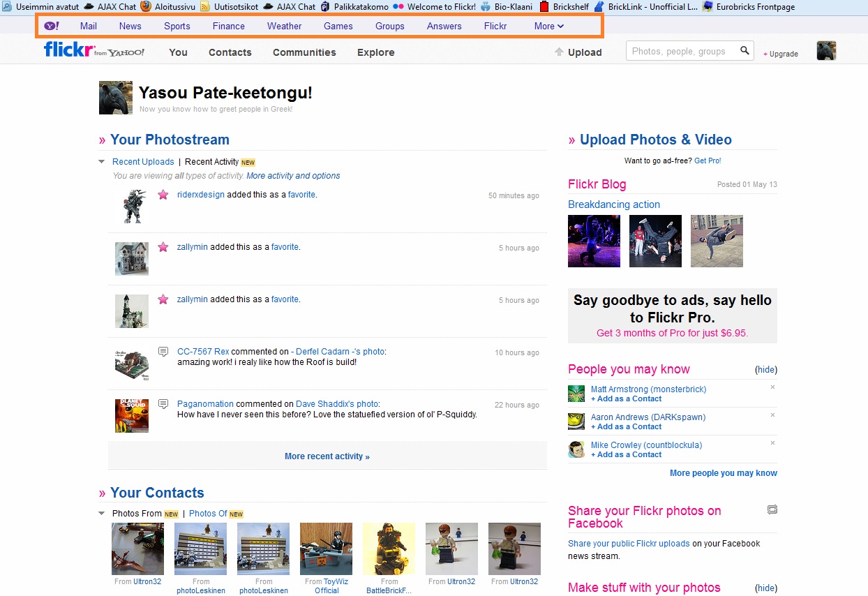Open the Explore menu
The height and width of the screenshot is (596, 868).
tap(376, 52)
